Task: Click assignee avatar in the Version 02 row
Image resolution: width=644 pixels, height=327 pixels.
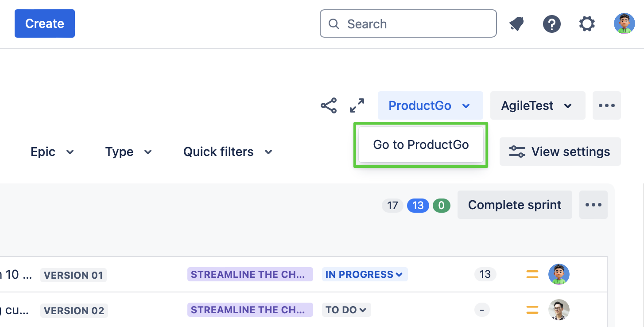Action: point(559,310)
